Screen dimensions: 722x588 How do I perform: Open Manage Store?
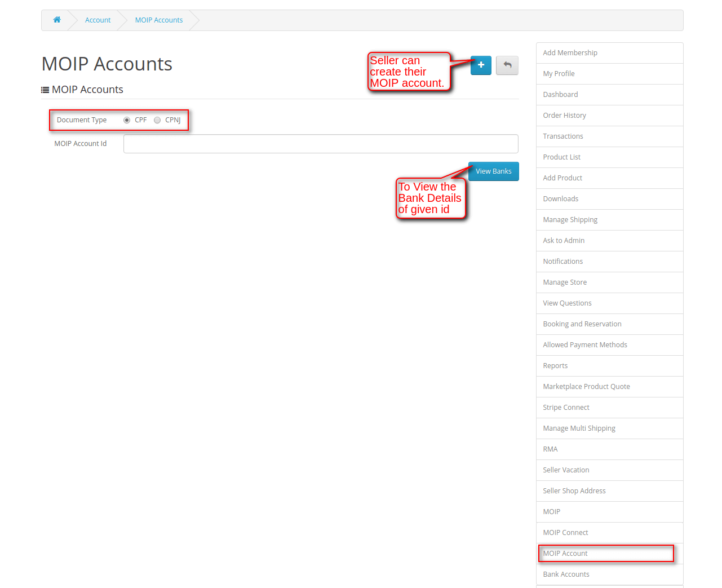(x=610, y=282)
